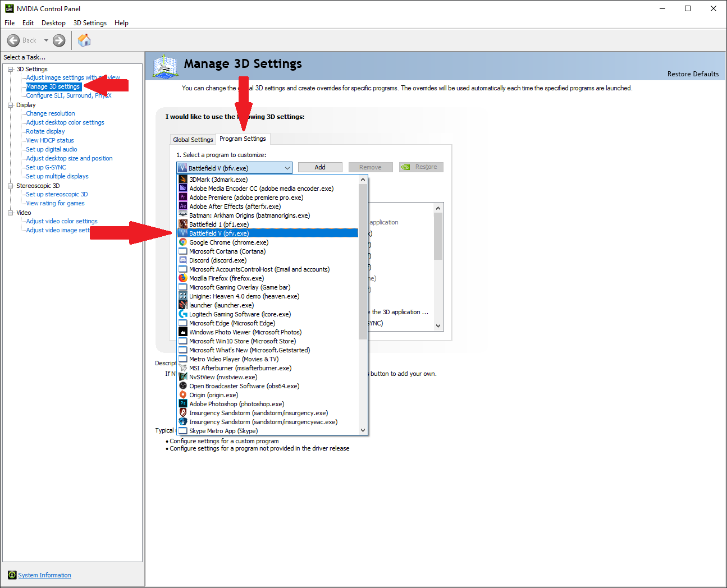Click the Add button
Image resolution: width=727 pixels, height=588 pixels.
click(320, 167)
